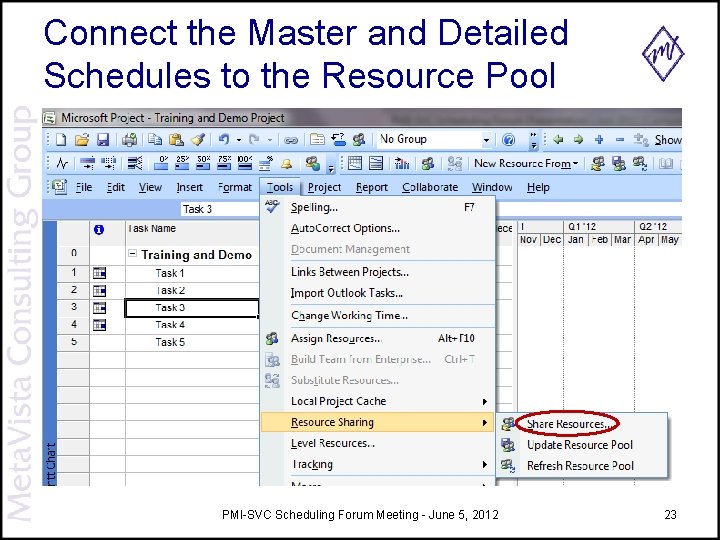Click the Set Reminder bell icon

point(287,163)
